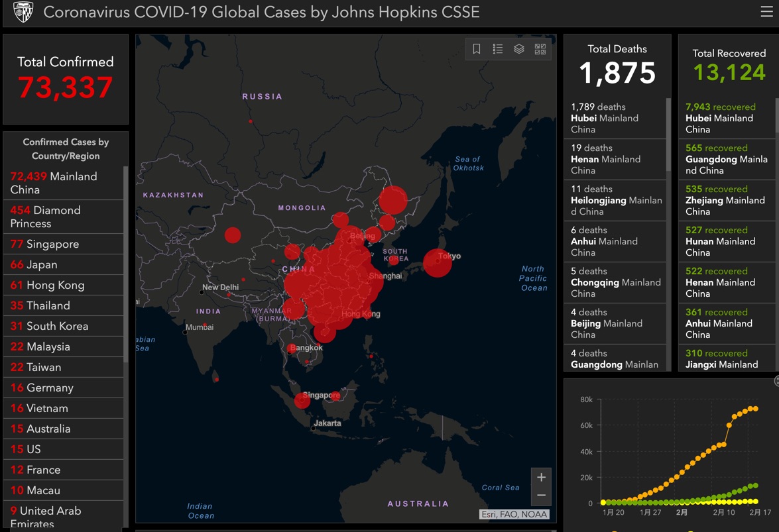779x532 pixels.
Task: Click the last green point on chart
Action: coord(756,486)
